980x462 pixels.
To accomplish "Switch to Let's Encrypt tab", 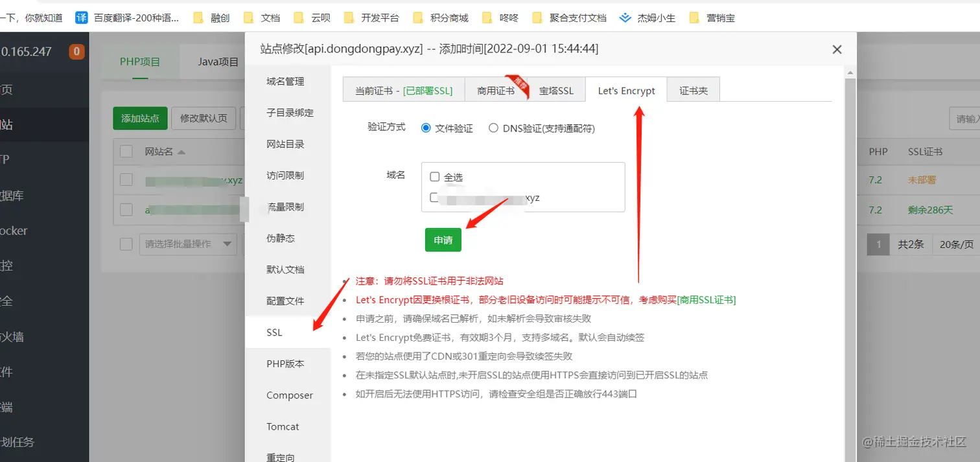I will pyautogui.click(x=626, y=91).
